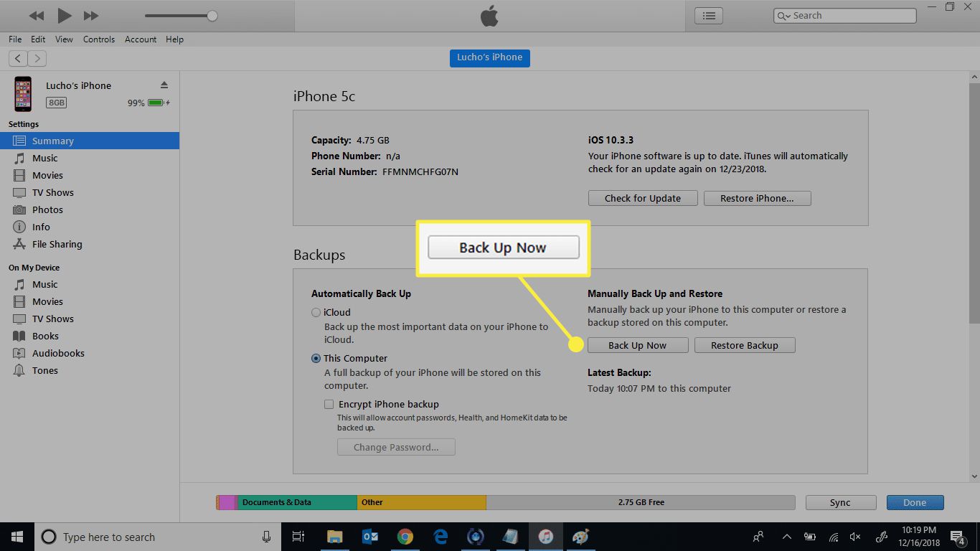Image resolution: width=980 pixels, height=551 pixels.
Task: Click the Serial Number label
Action: tap(344, 171)
